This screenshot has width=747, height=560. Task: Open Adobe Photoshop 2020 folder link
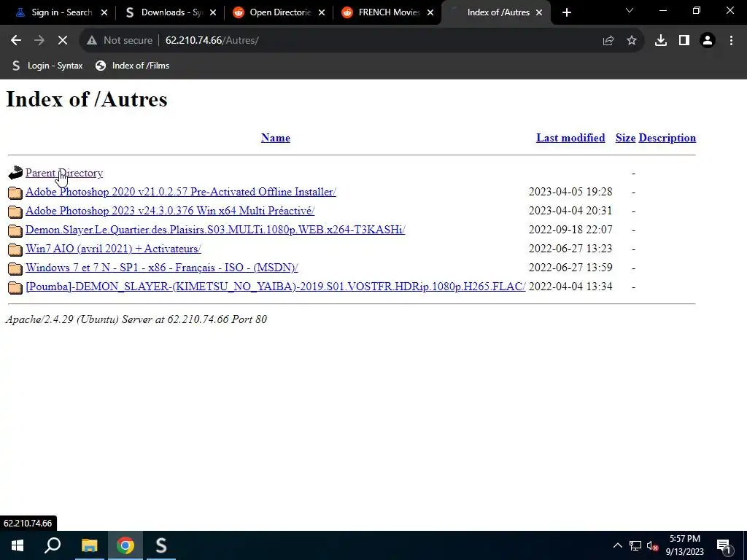[181, 192]
